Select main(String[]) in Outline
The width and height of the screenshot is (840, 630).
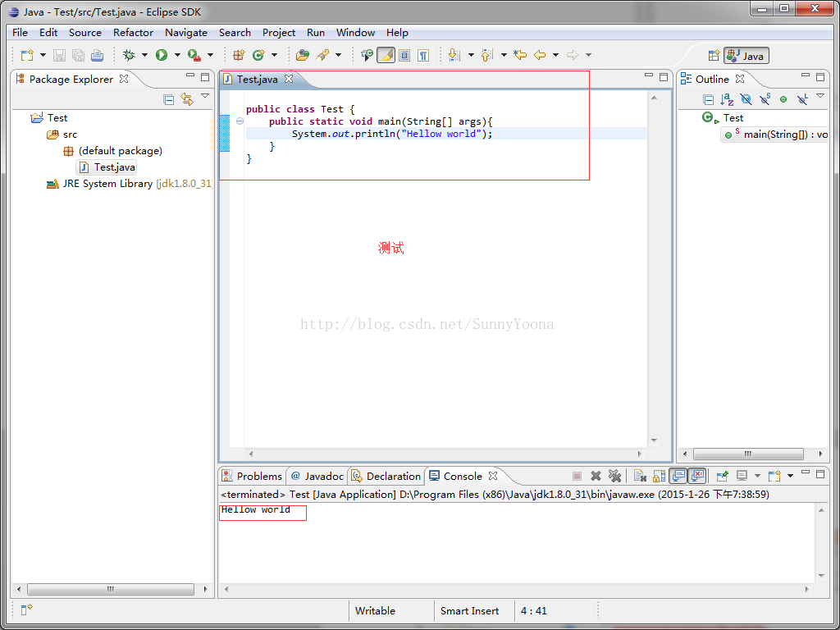(x=776, y=135)
